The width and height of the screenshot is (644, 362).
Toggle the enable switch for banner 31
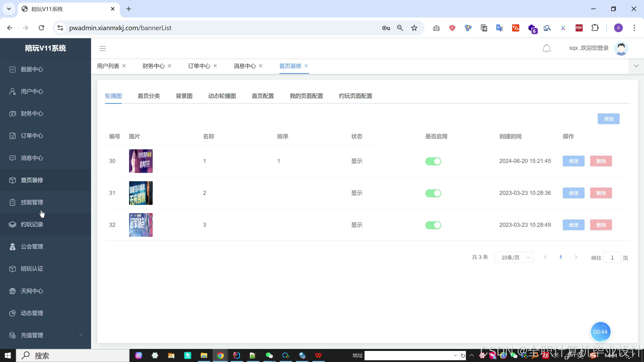pos(433,193)
